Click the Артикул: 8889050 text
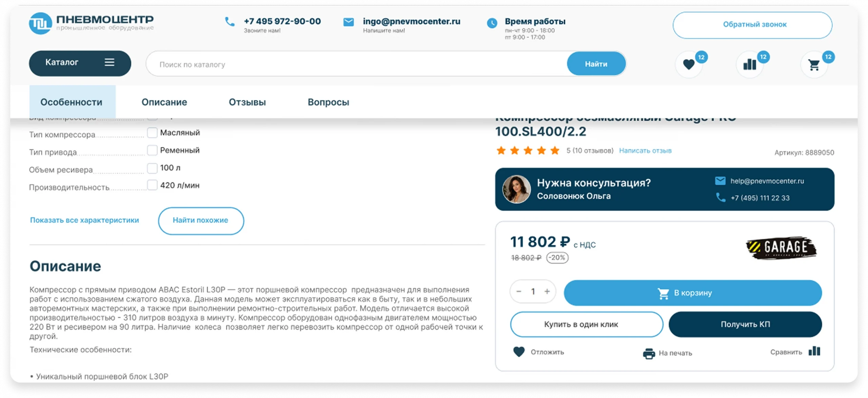 pos(804,153)
